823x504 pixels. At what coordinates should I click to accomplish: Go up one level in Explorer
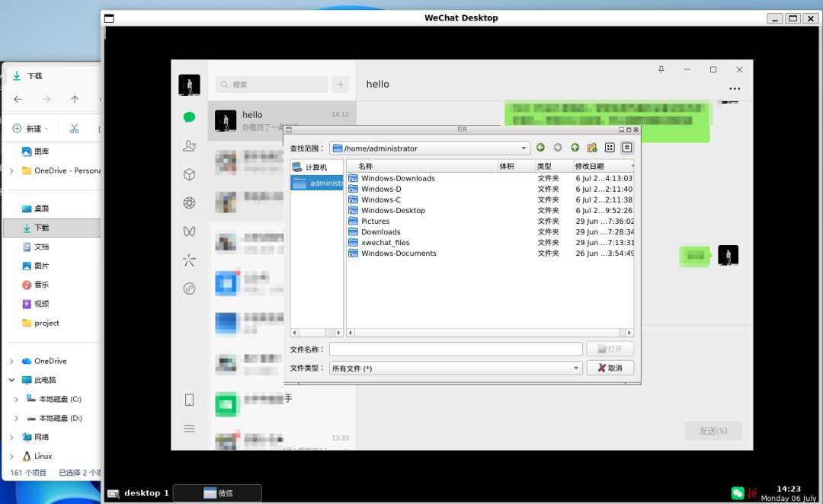[75, 99]
